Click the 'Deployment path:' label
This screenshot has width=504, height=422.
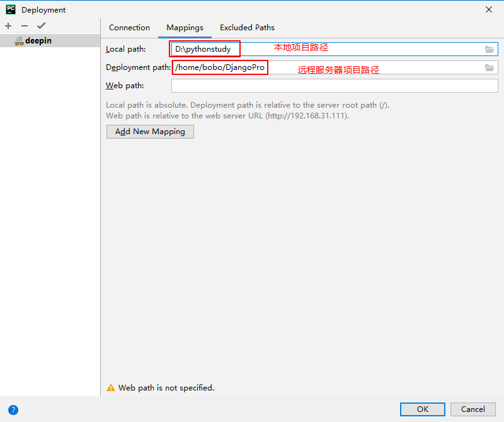coord(138,67)
